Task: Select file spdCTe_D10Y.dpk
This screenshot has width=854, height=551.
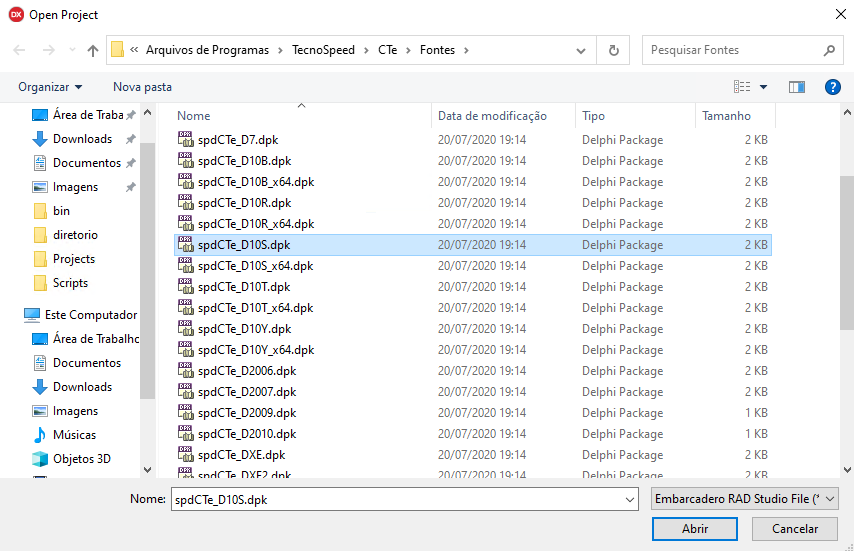Action: pos(245,329)
